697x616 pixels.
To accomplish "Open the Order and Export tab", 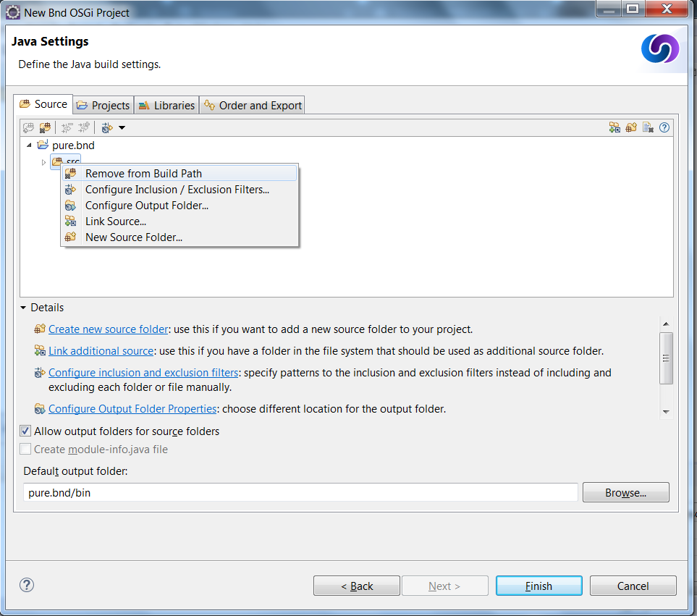I will 252,104.
